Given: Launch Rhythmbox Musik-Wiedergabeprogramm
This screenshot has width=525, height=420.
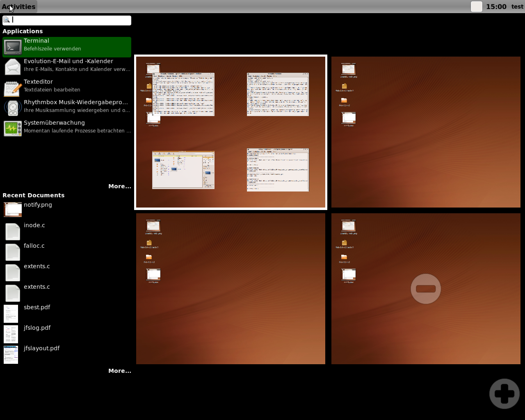Looking at the screenshot, I should point(67,109).
